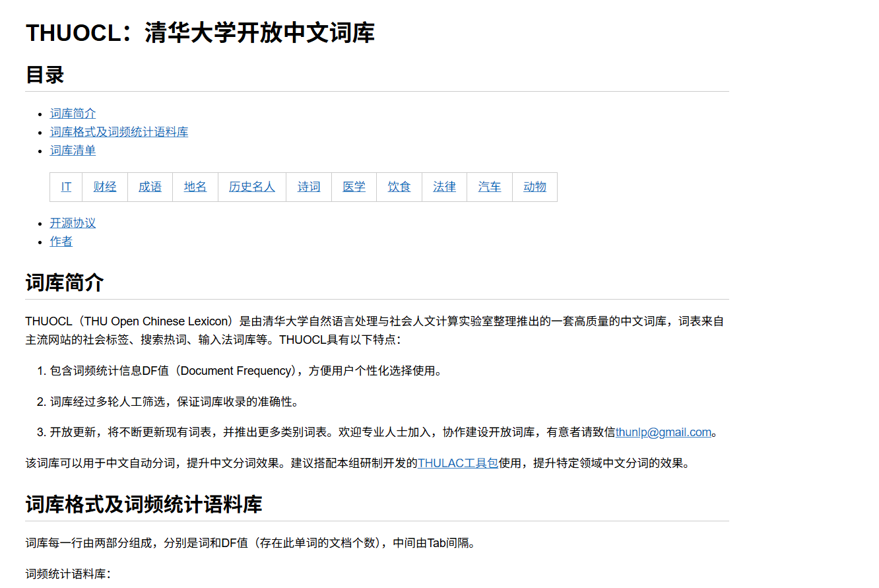
Task: Select the 饮食 lexicon link
Action: [399, 187]
